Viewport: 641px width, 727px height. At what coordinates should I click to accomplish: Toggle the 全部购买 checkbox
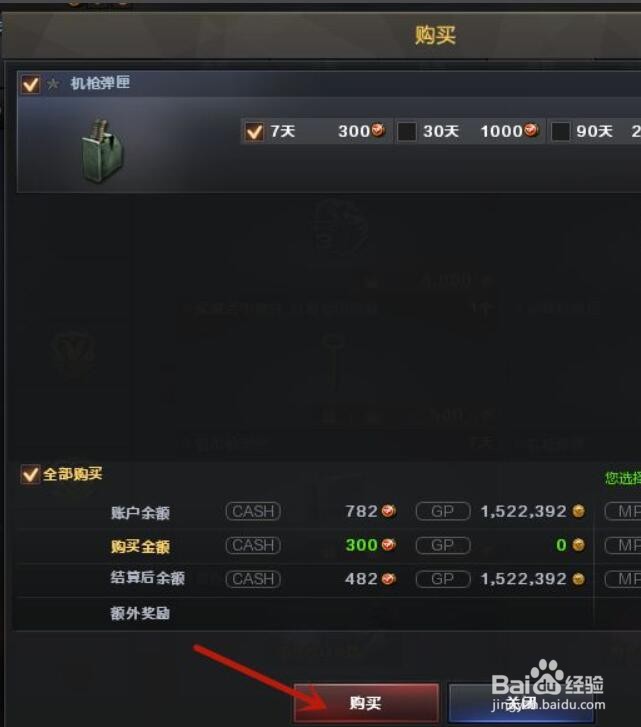click(30, 474)
